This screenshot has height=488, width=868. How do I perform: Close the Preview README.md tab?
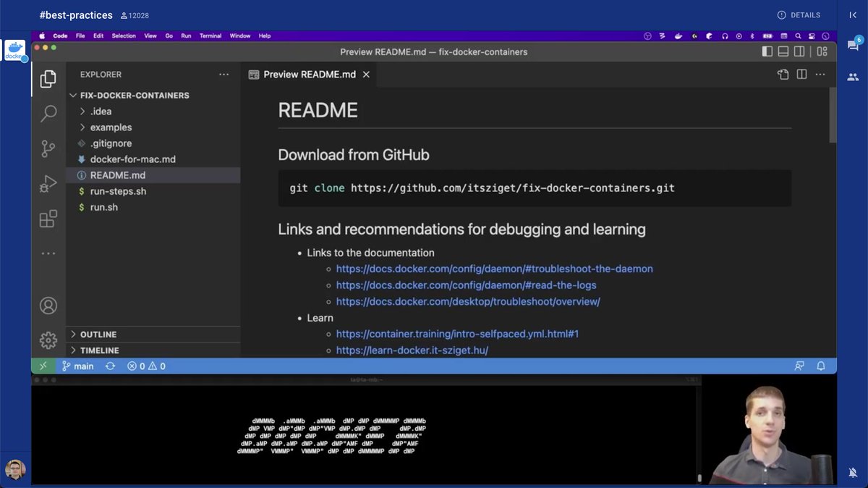(366, 74)
